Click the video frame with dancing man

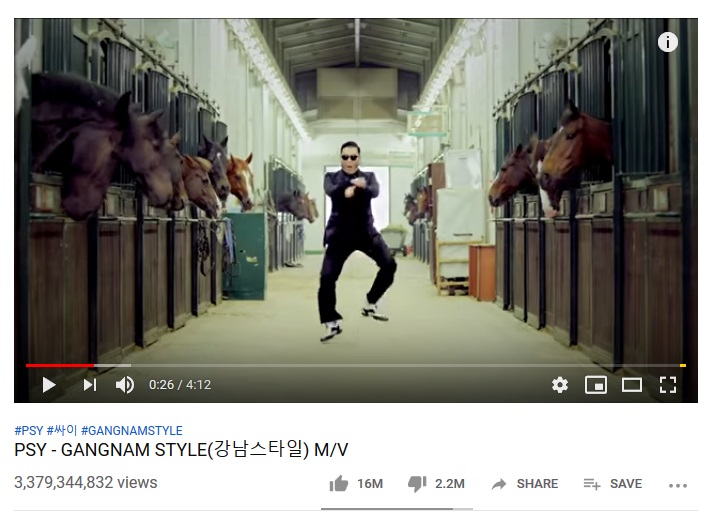click(356, 190)
